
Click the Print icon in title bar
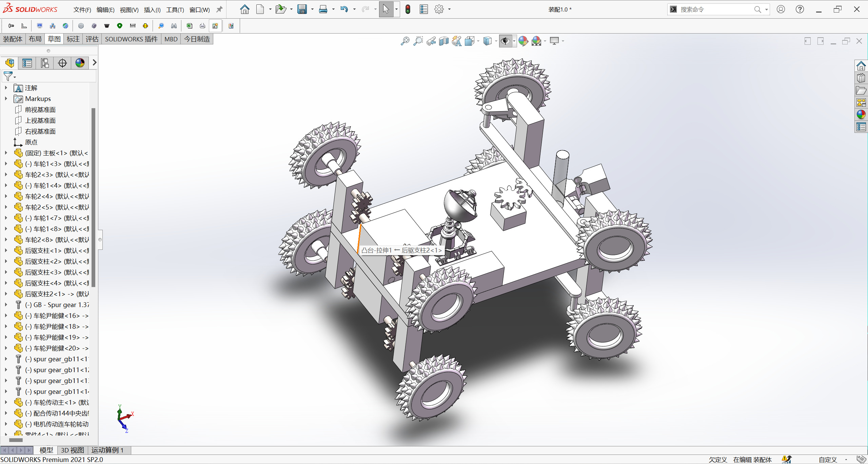(x=323, y=9)
